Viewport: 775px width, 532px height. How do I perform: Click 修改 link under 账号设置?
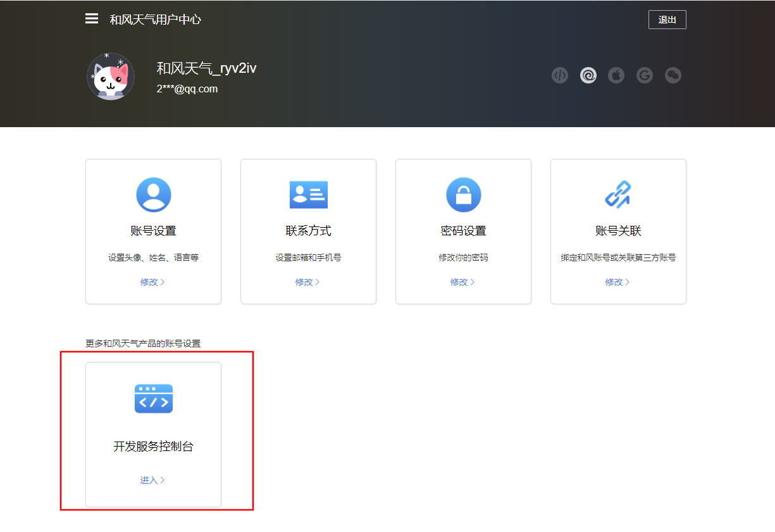(152, 282)
